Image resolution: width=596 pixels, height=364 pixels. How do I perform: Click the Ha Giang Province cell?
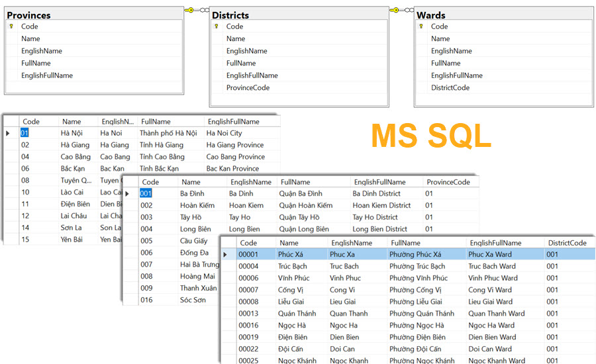tap(234, 145)
